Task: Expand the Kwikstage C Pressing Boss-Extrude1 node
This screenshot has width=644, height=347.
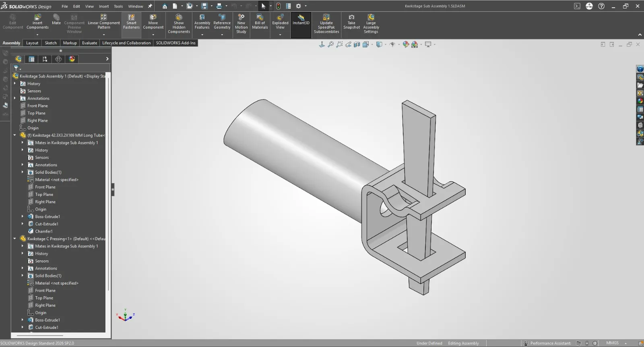Action: point(23,320)
